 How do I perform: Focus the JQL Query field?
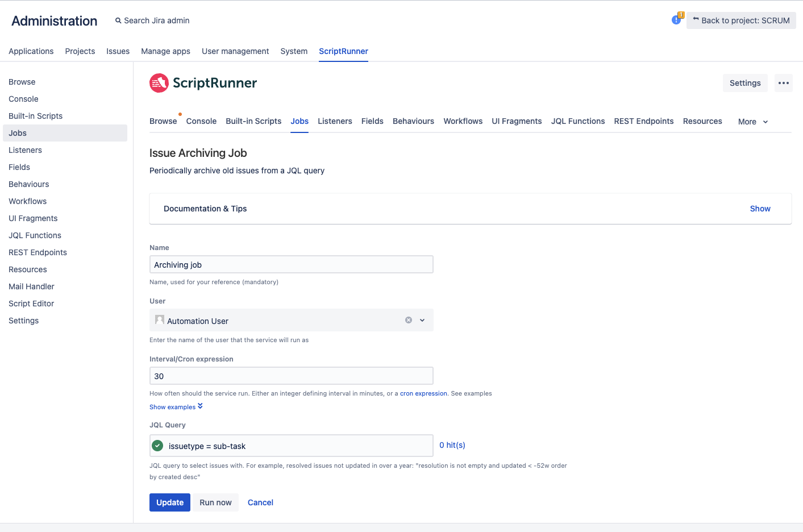pyautogui.click(x=292, y=446)
